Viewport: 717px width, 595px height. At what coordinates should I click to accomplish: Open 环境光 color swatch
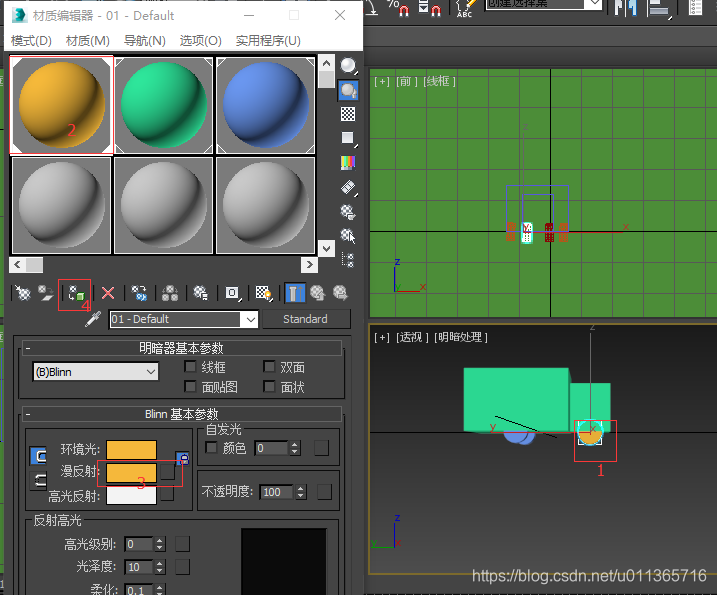pyautogui.click(x=132, y=450)
